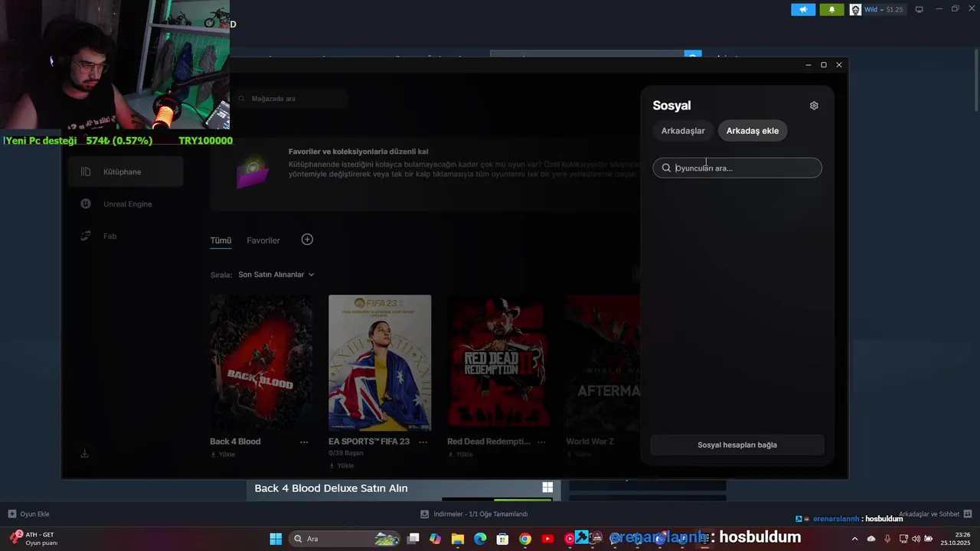Viewport: 980px width, 551px height.
Task: Focus the Oyuncuları ara search field
Action: 737,168
